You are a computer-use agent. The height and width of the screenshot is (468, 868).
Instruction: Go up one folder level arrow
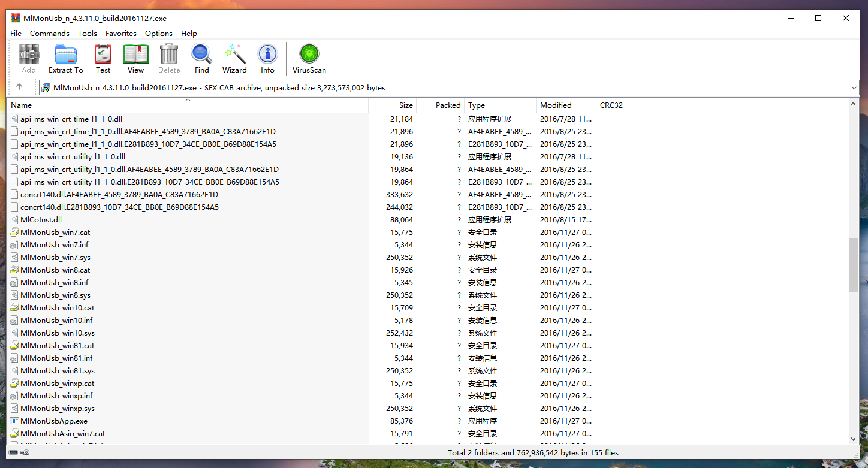click(19, 87)
